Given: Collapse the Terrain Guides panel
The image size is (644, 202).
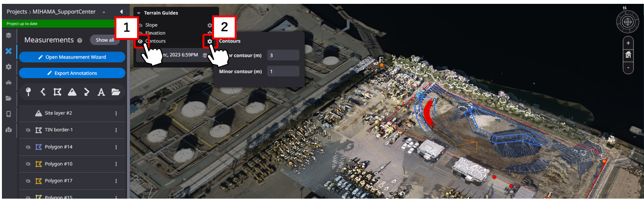Looking at the screenshot, I should (139, 13).
